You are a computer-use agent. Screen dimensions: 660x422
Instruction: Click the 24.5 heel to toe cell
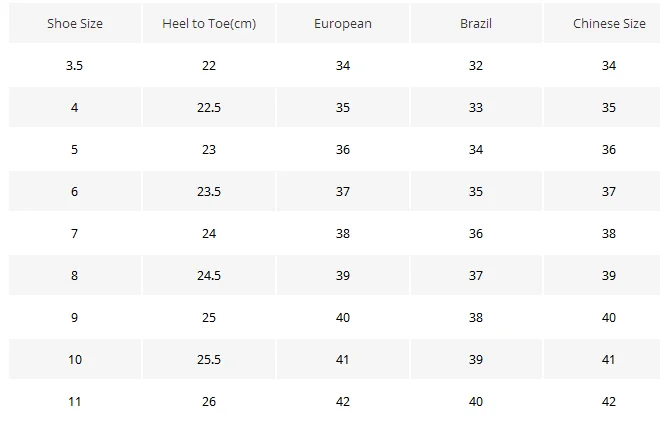(x=209, y=275)
